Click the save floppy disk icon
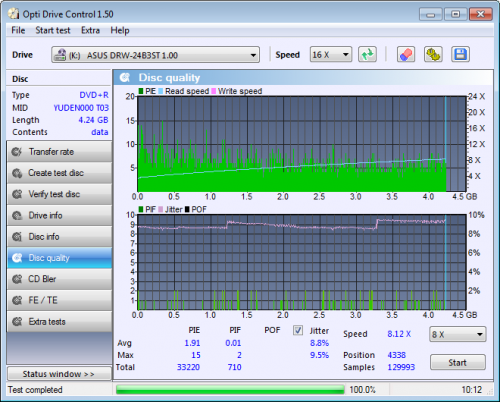 click(460, 54)
